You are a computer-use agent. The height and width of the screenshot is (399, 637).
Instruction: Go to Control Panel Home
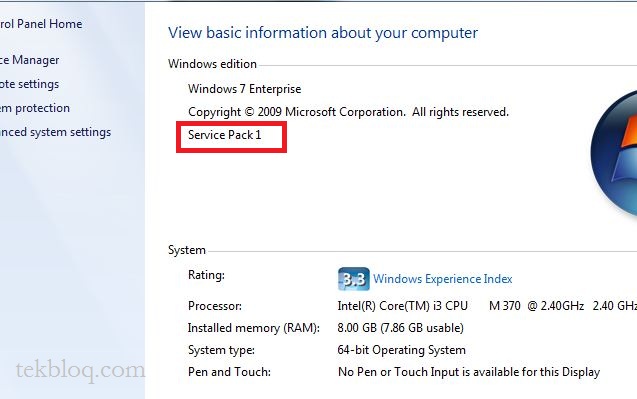click(41, 24)
